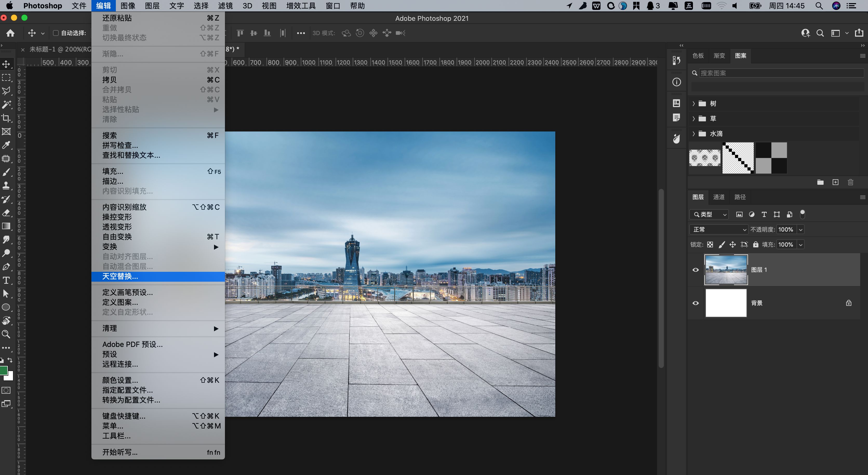Open layer opacity (不透明度) dropdown arrow
This screenshot has height=475, width=868.
[801, 230]
